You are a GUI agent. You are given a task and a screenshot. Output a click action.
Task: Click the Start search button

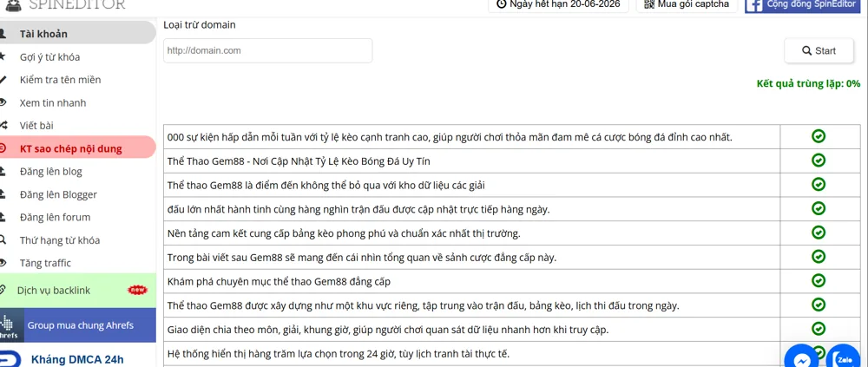(x=819, y=51)
